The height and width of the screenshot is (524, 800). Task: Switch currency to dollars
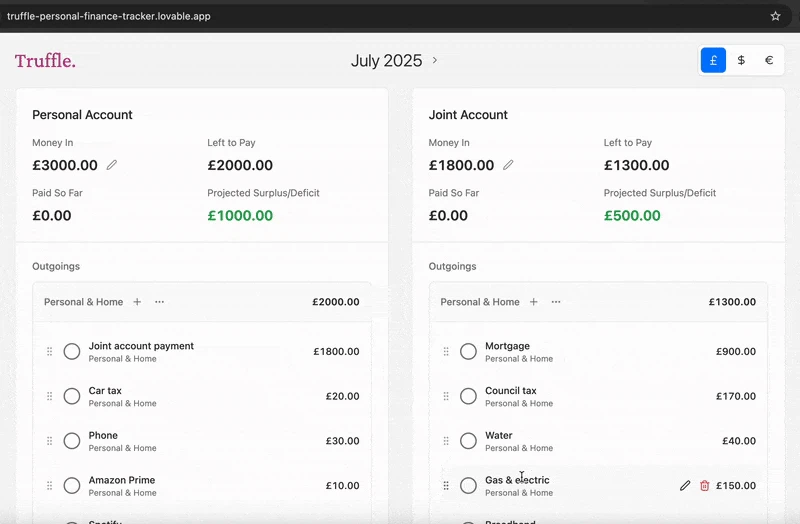pyautogui.click(x=741, y=60)
